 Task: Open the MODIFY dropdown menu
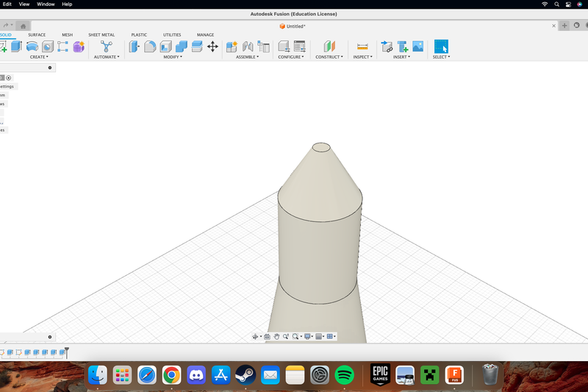[x=173, y=57]
